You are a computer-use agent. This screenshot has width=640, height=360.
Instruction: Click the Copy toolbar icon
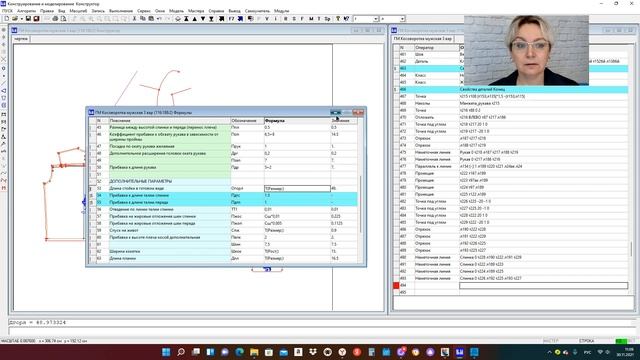click(142, 19)
